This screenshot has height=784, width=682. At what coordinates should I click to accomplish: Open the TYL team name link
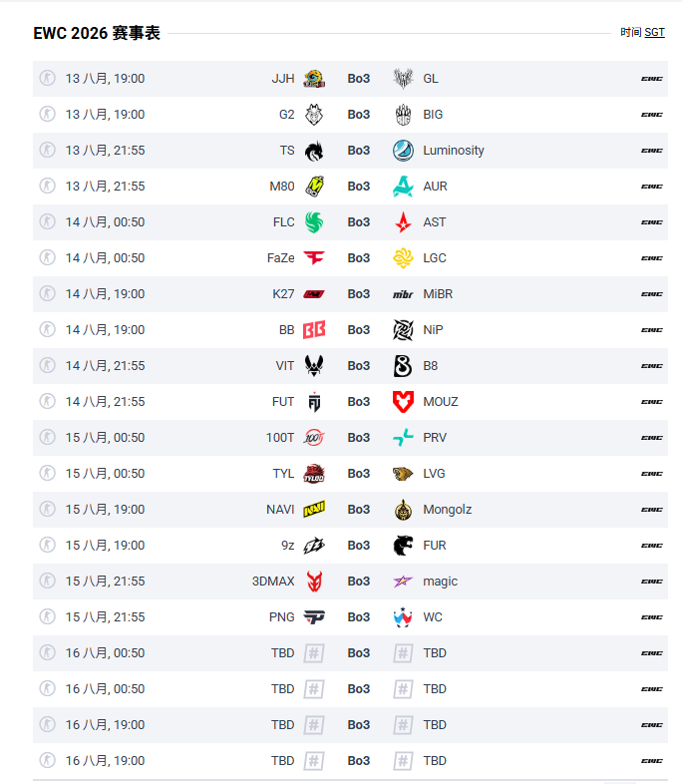click(x=283, y=474)
